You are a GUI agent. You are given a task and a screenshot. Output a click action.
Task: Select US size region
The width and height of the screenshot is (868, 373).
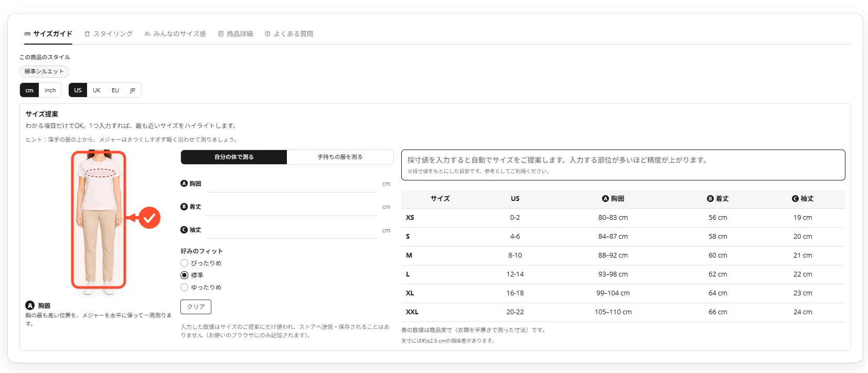coord(78,90)
